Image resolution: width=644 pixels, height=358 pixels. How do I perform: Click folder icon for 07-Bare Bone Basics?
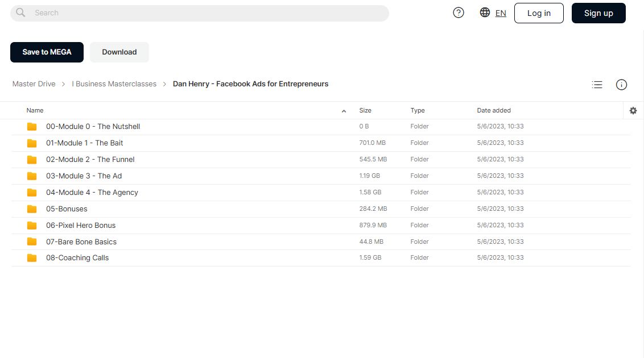point(32,242)
